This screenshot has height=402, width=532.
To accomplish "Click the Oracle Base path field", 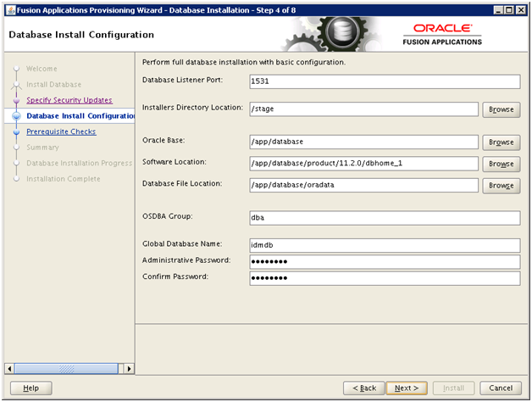I will 363,142.
